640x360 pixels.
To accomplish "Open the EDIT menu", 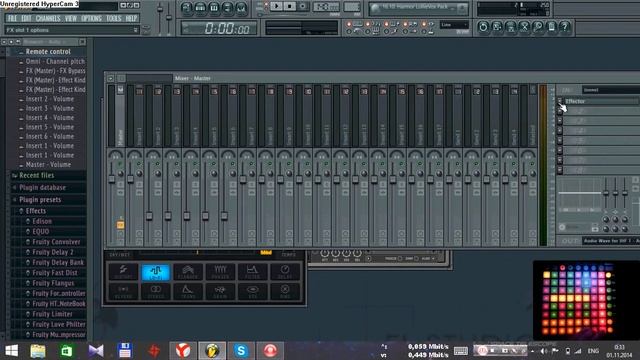I will tap(27, 18).
